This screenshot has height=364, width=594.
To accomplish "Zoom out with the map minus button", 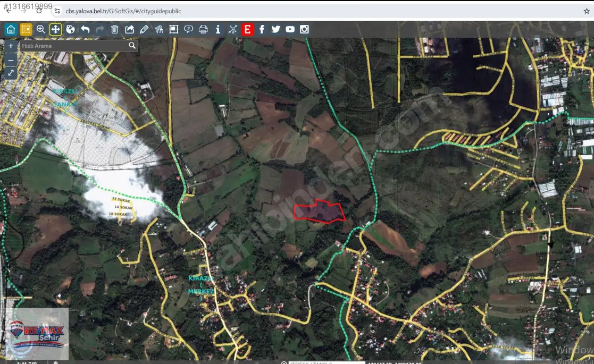I will (11, 60).
